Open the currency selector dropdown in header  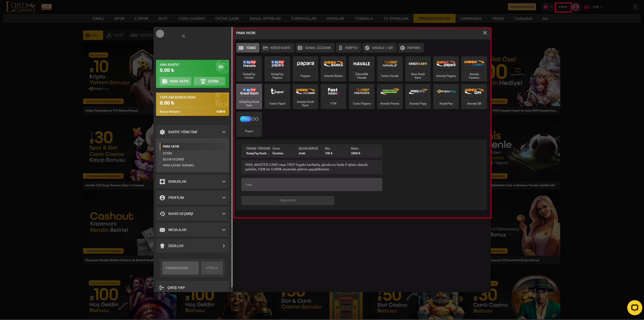[547, 7]
